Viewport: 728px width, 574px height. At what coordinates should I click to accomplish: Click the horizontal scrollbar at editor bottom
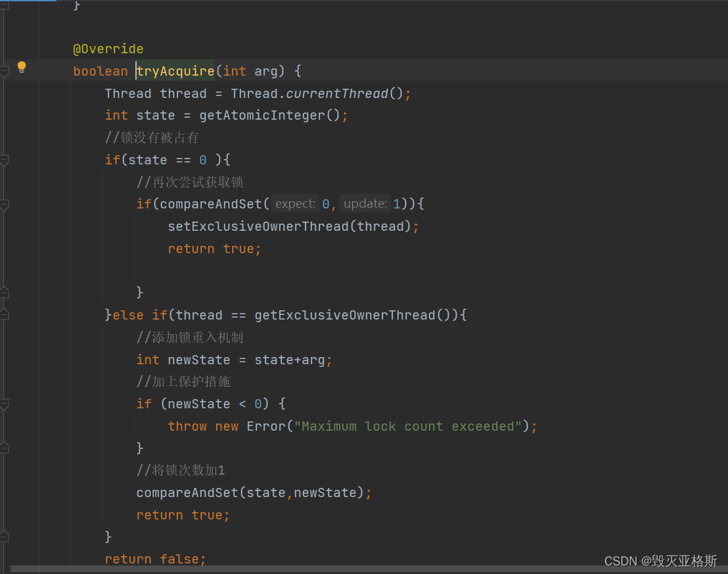coord(369,569)
